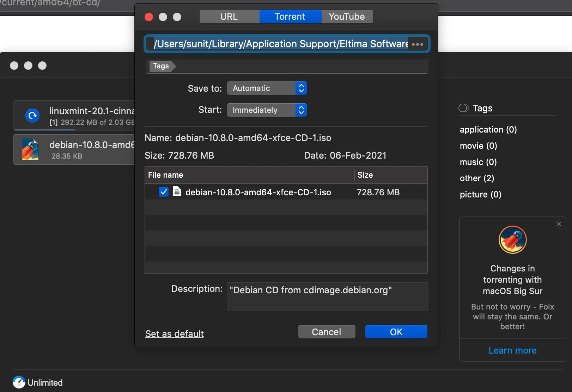The height and width of the screenshot is (392, 572).
Task: Select the other (2) tag
Action: click(x=477, y=178)
